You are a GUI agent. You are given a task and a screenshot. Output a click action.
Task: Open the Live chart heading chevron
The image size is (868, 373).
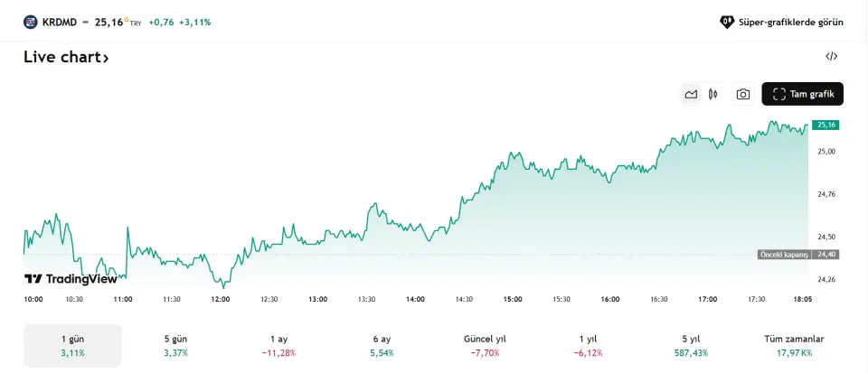point(106,58)
